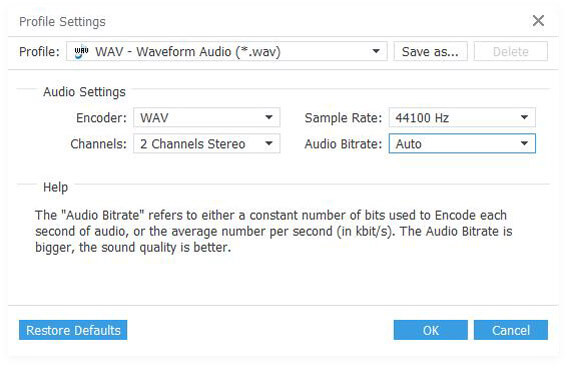Click the Audio Bitrate help description
This screenshot has height=368, width=568.
pyautogui.click(x=273, y=231)
